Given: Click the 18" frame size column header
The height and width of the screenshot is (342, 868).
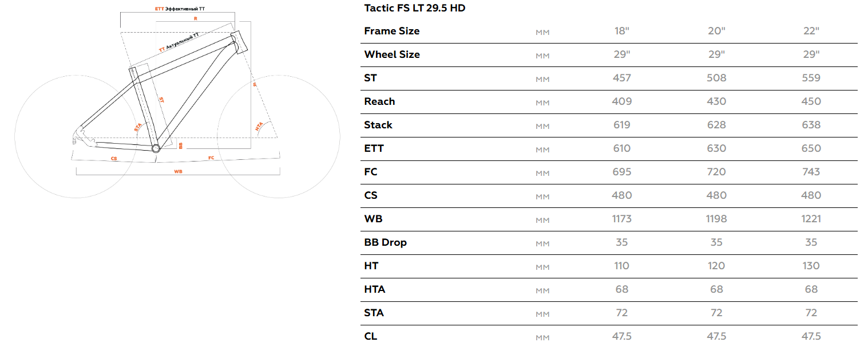Looking at the screenshot, I should (621, 31).
